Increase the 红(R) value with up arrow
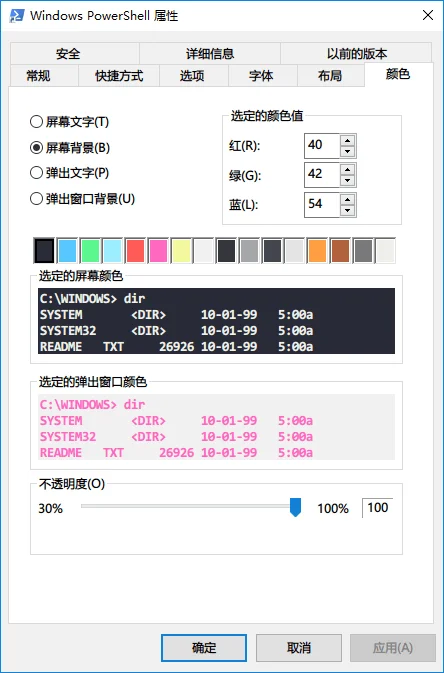 (x=347, y=140)
